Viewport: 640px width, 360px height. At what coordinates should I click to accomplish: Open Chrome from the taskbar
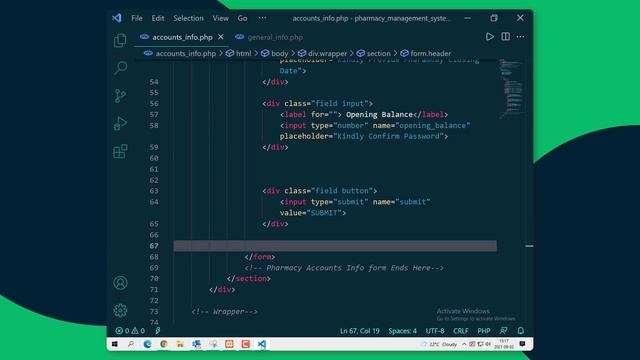pos(164,344)
